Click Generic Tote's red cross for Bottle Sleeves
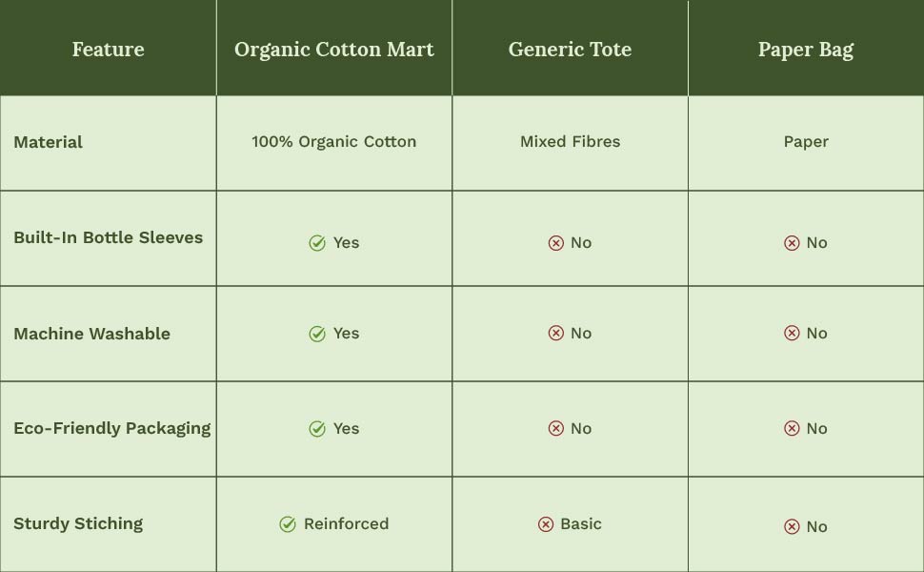The width and height of the screenshot is (924, 572). (556, 243)
